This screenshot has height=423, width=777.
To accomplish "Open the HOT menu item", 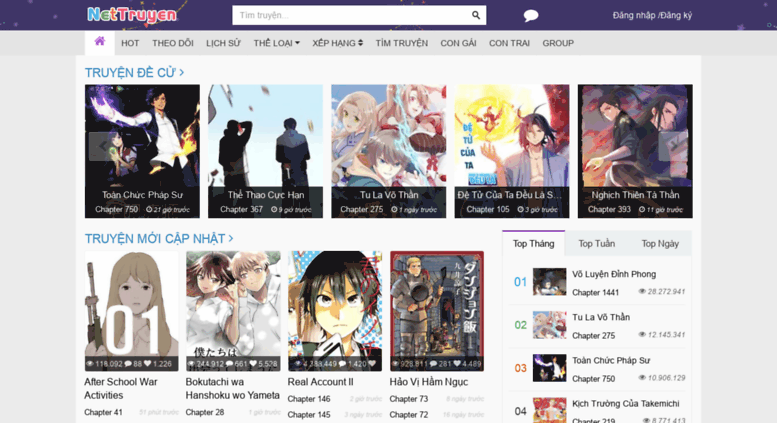I will pos(130,43).
